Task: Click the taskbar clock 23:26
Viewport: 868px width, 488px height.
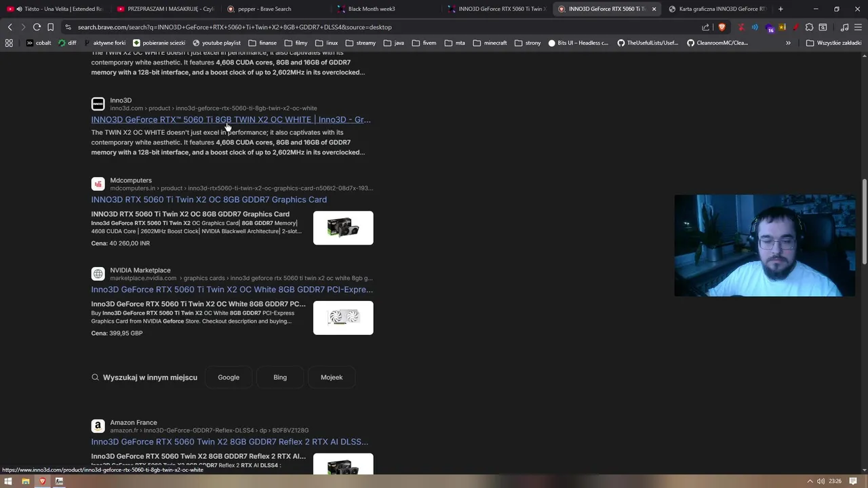Action: (x=835, y=481)
